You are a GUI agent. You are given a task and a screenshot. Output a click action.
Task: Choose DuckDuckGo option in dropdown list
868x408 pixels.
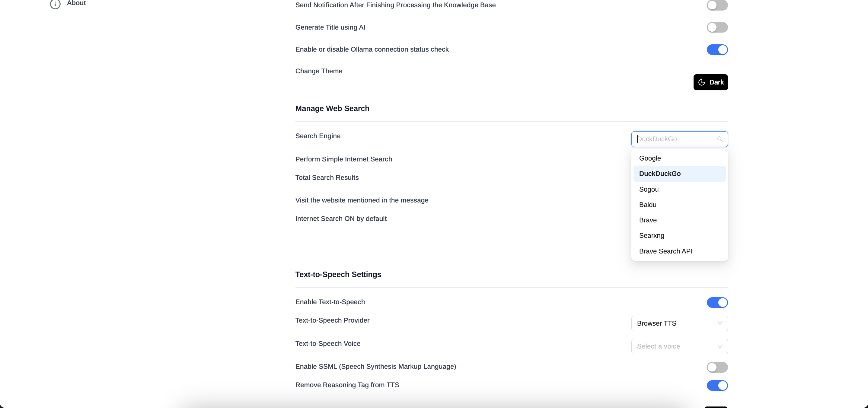pyautogui.click(x=659, y=174)
